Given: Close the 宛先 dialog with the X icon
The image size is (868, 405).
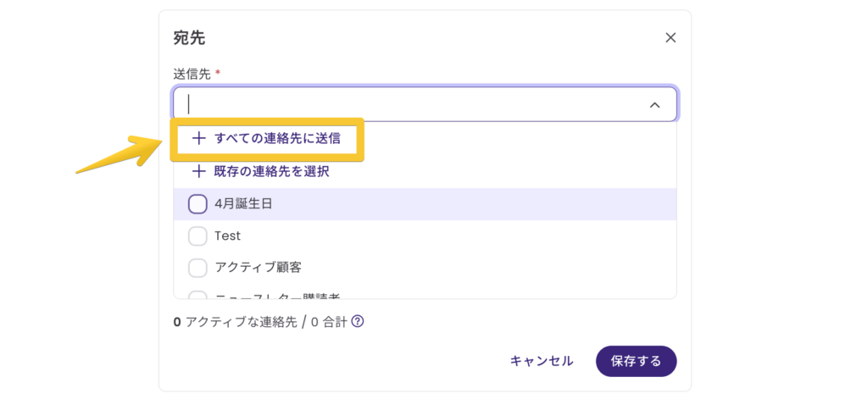Looking at the screenshot, I should [x=670, y=37].
